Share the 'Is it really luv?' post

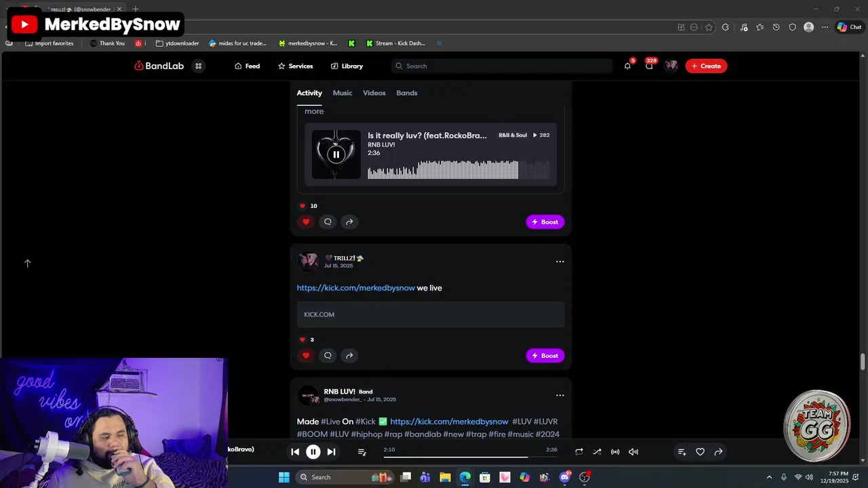(349, 222)
